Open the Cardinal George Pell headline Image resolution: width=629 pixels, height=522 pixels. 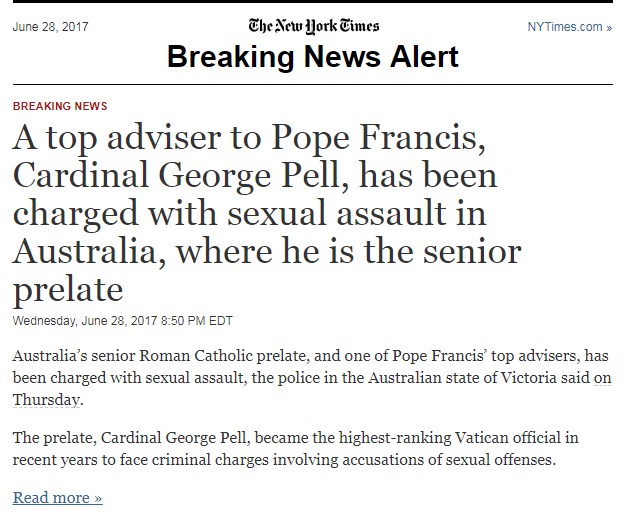(267, 214)
